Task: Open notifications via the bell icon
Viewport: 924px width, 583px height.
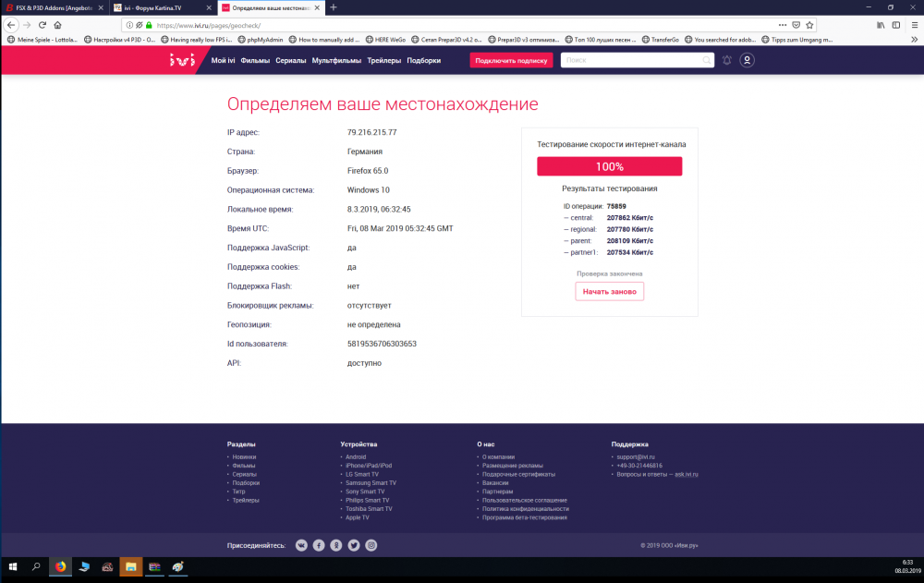Action: coord(726,59)
